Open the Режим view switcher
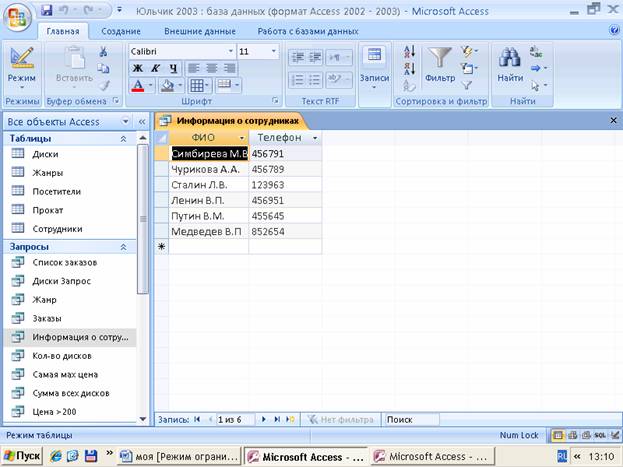 pyautogui.click(x=22, y=70)
